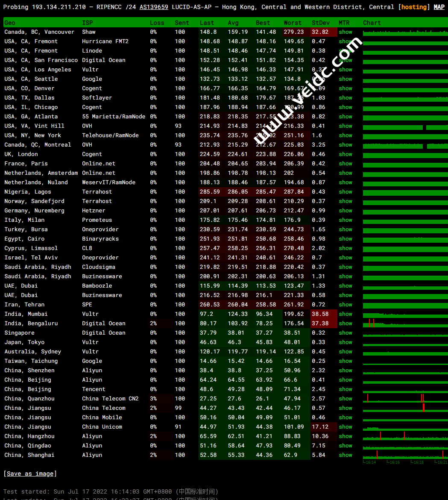Click the Loss column header
This screenshot has height=500, width=448.
157,23
